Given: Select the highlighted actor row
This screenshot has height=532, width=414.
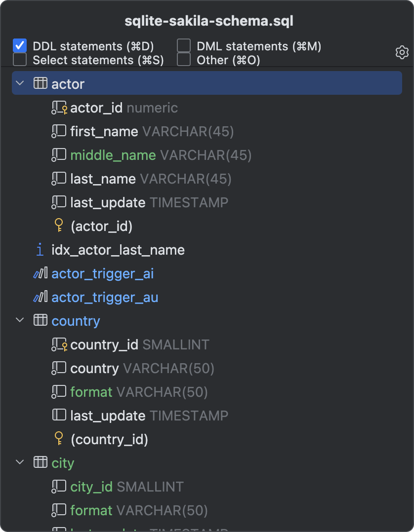Looking at the screenshot, I should coord(198,82).
